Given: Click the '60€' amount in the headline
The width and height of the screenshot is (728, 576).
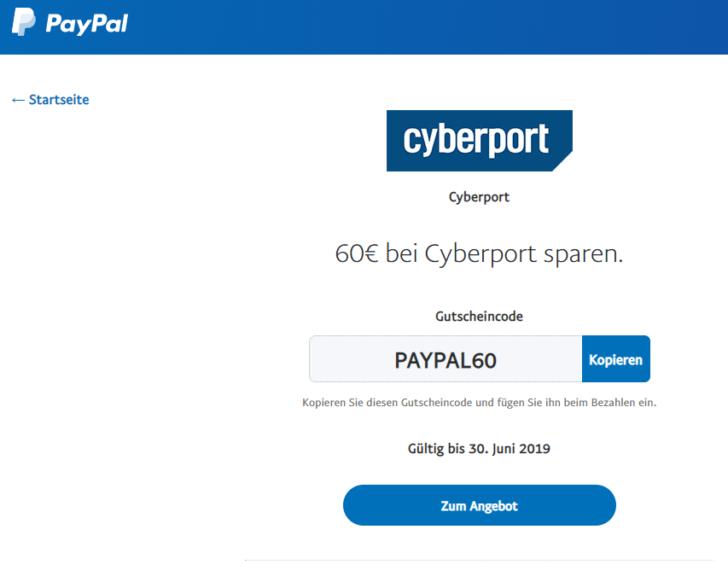Looking at the screenshot, I should coord(357,254).
